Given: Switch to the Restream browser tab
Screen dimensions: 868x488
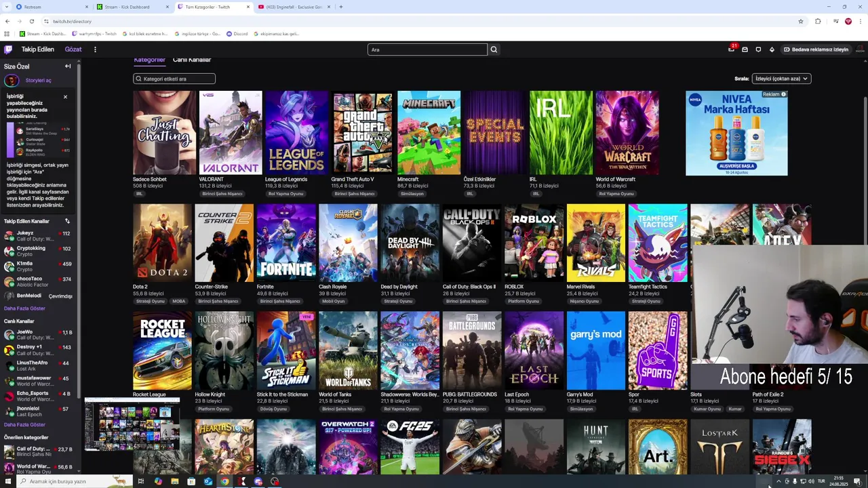Looking at the screenshot, I should pos(51,7).
